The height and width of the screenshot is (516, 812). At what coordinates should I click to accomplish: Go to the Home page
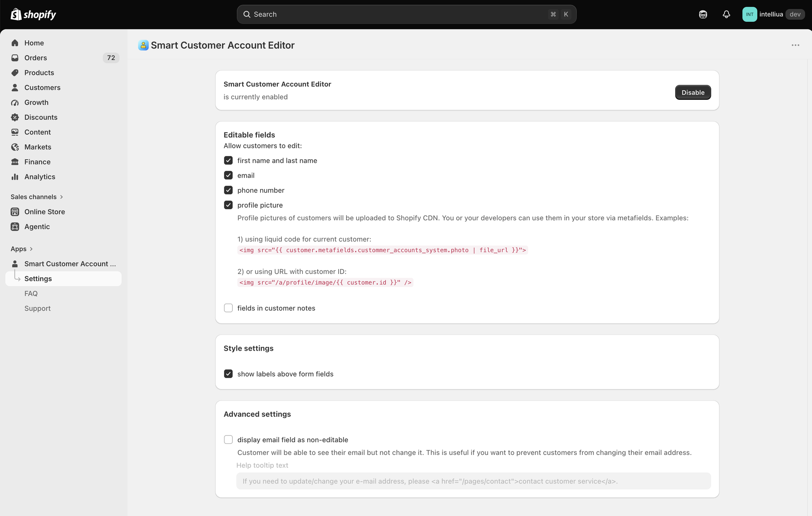[63, 43]
